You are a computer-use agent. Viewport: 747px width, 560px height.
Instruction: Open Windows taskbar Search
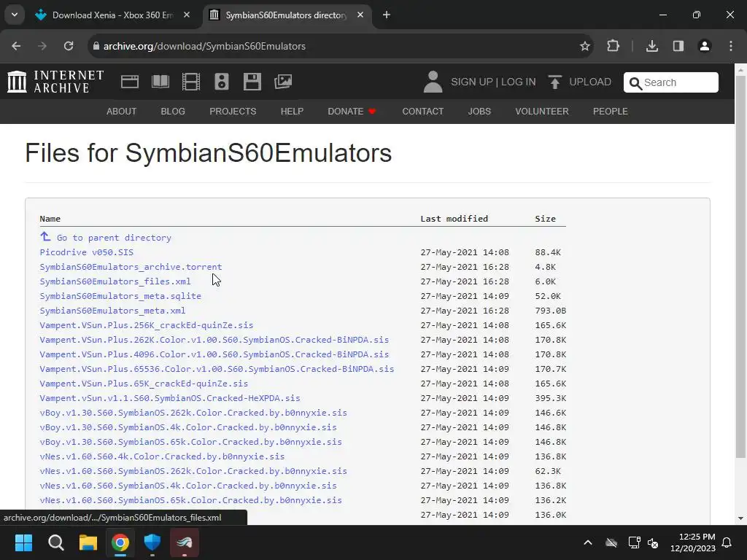(55, 542)
